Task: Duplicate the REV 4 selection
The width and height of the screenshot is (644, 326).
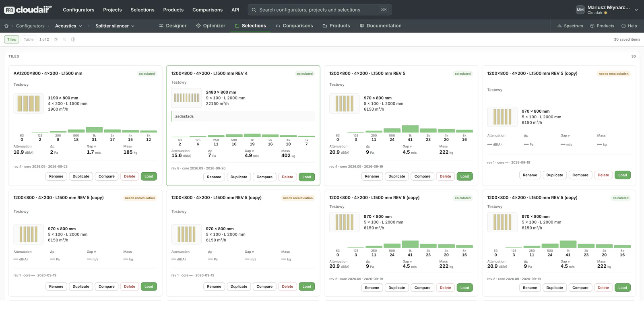Action: click(239, 177)
